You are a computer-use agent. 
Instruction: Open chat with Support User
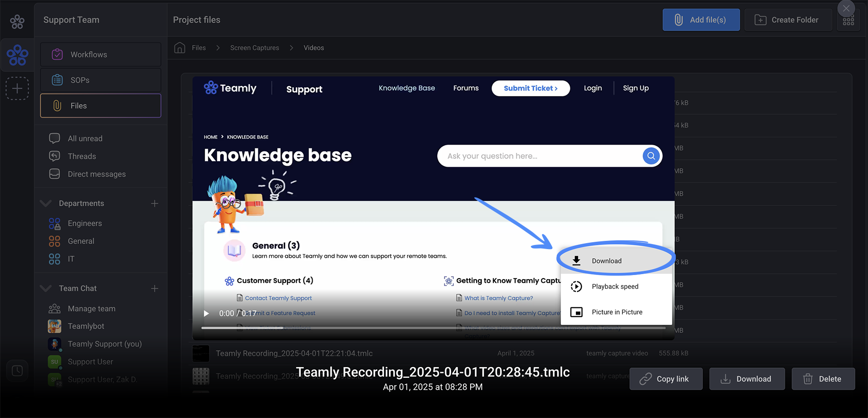point(90,362)
